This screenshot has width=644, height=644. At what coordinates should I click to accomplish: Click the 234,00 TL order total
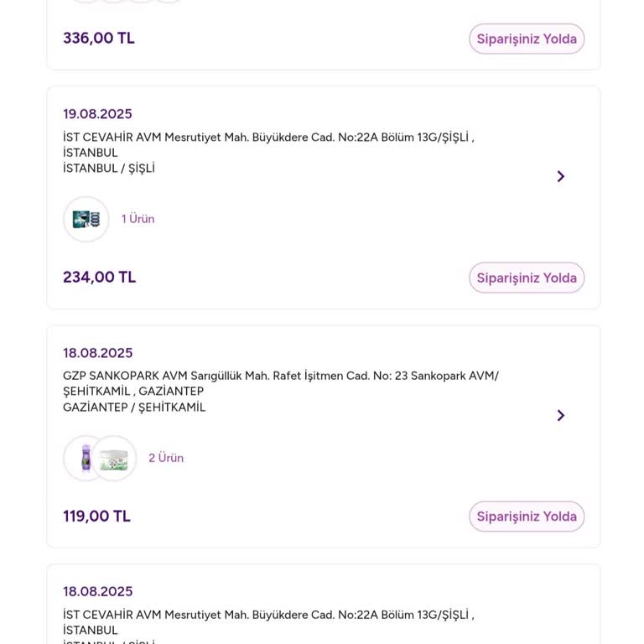pos(99,277)
